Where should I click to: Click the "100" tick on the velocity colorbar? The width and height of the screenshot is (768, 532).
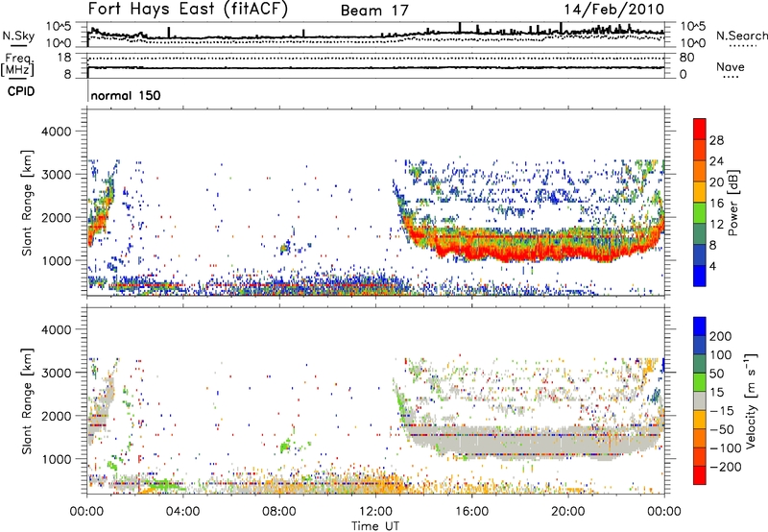[x=721, y=355]
